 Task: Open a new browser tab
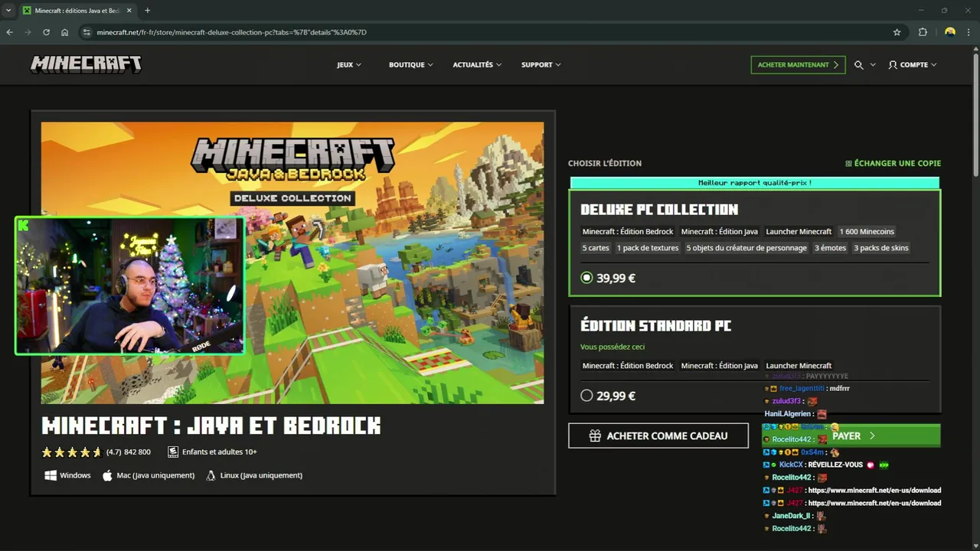148,11
